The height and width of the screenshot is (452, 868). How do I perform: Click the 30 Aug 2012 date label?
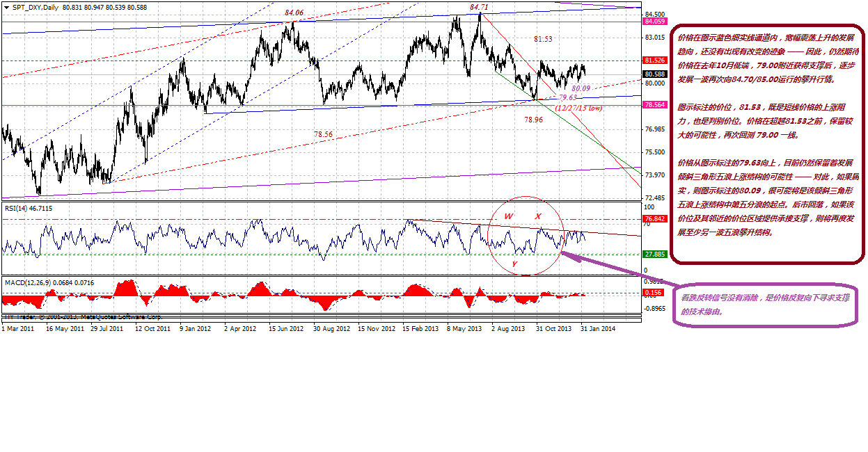[332, 328]
